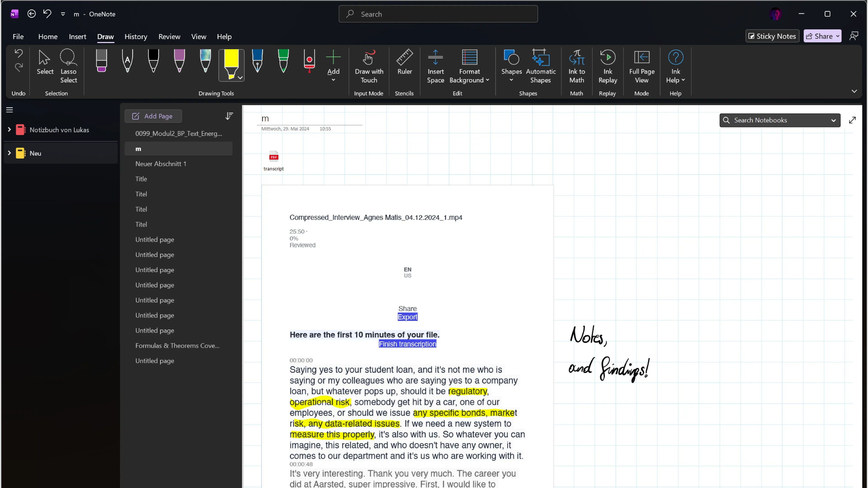Click the title bar Undo icon
This screenshot has width=868, height=488.
click(47, 14)
